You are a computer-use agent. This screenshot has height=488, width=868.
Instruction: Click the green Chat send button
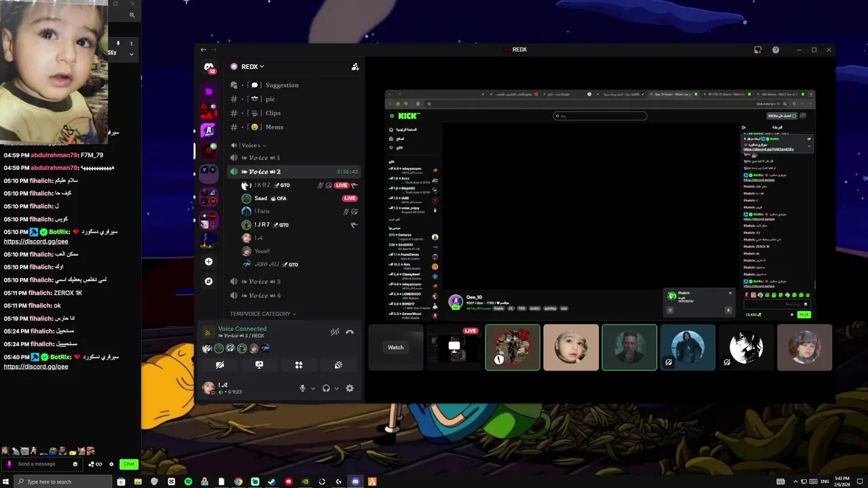pyautogui.click(x=128, y=464)
